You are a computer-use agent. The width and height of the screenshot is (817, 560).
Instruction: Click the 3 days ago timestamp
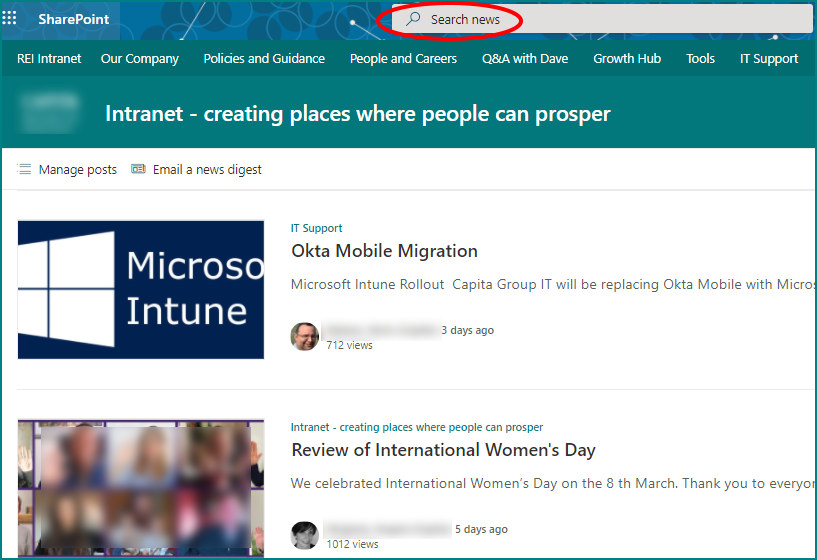467,330
